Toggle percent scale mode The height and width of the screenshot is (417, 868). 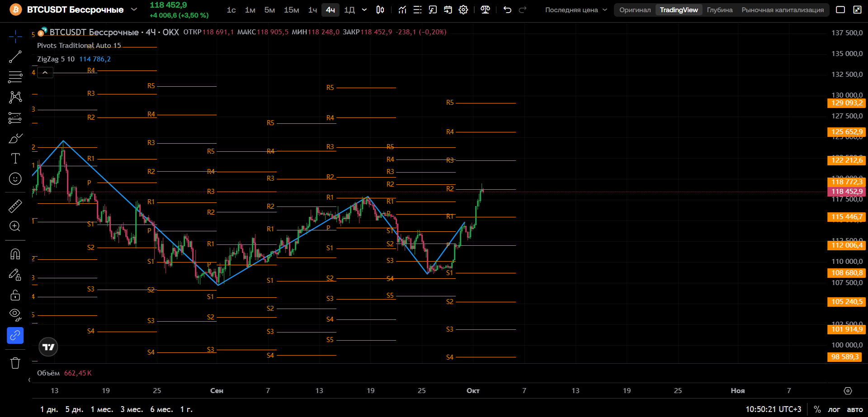[x=817, y=409]
